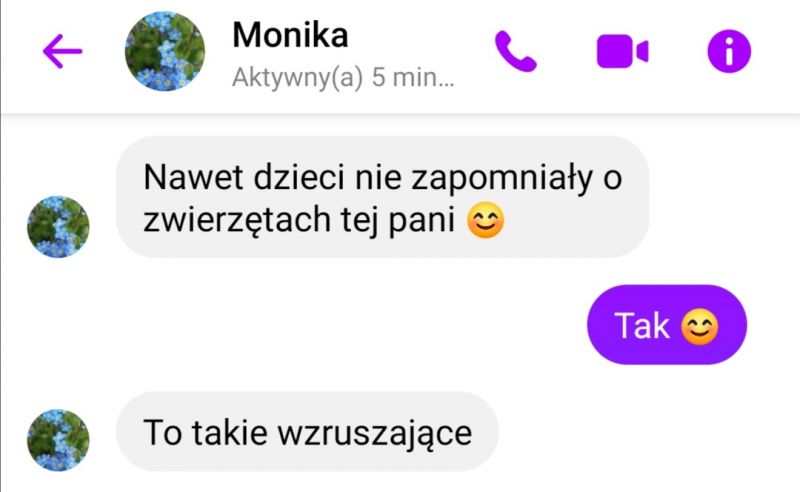Tap the smiling emoji after "tej pani"
The image size is (800, 492).
(x=486, y=220)
